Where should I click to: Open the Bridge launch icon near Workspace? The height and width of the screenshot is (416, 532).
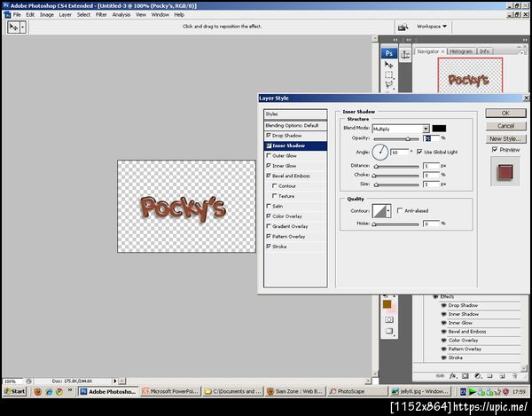(403, 27)
